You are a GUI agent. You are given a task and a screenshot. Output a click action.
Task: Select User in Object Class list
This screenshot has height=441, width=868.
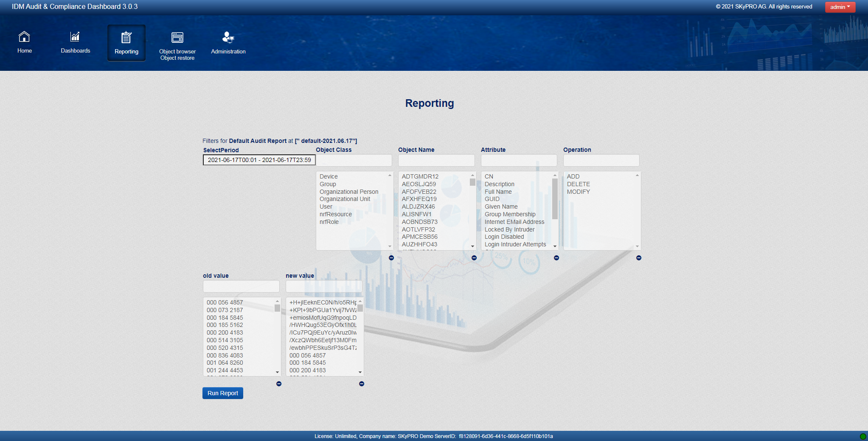326,207
